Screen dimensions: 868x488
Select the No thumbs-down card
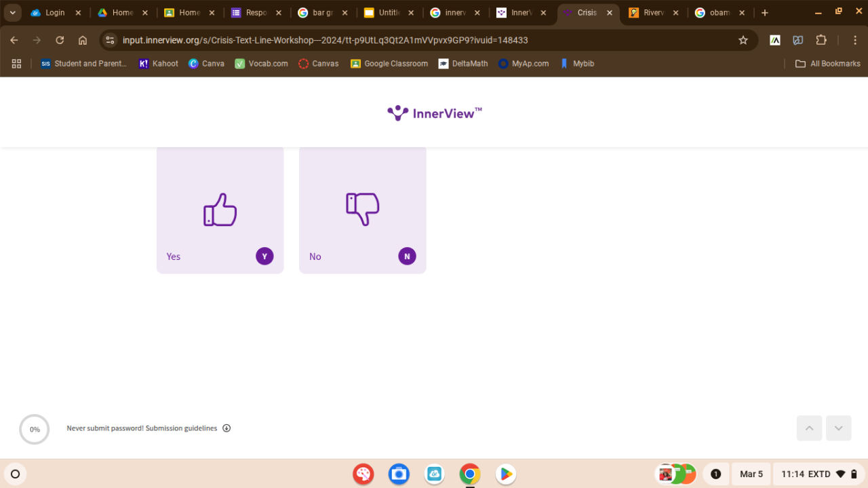pyautogui.click(x=363, y=210)
